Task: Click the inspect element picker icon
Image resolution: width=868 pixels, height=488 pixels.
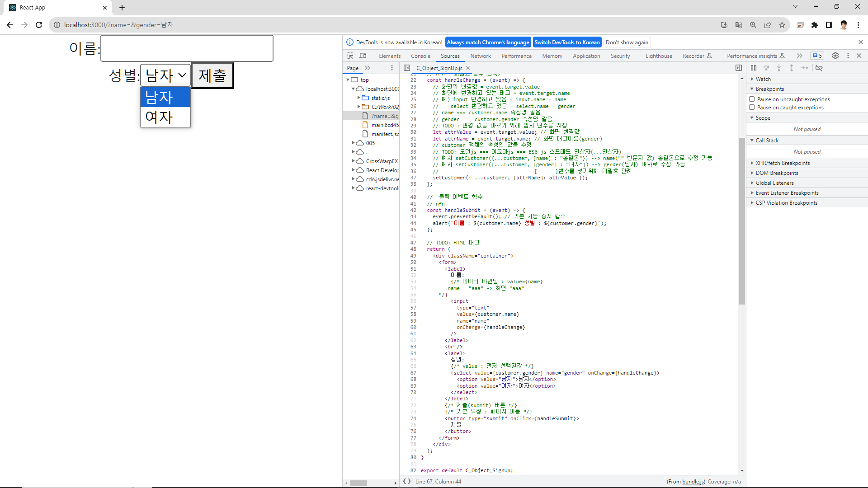Action: coord(350,56)
